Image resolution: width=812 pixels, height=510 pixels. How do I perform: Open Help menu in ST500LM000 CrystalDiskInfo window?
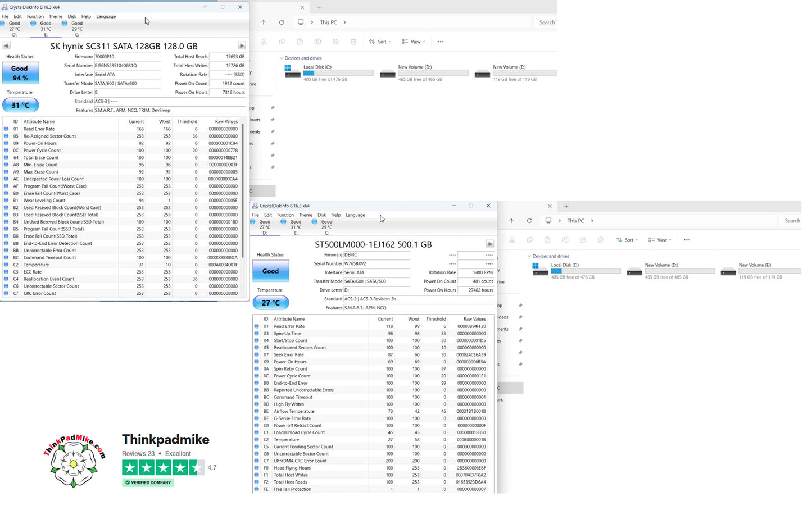click(x=335, y=215)
